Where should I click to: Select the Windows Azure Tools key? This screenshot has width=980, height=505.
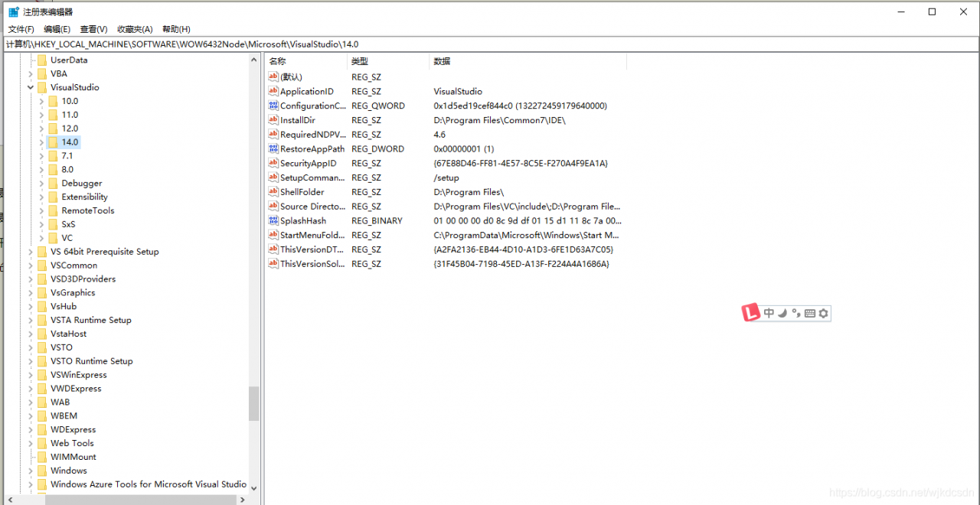pos(149,484)
